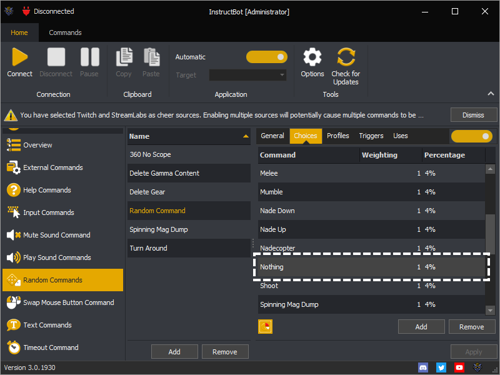Open Overview in the sidebar
The width and height of the screenshot is (500, 375).
click(63, 145)
